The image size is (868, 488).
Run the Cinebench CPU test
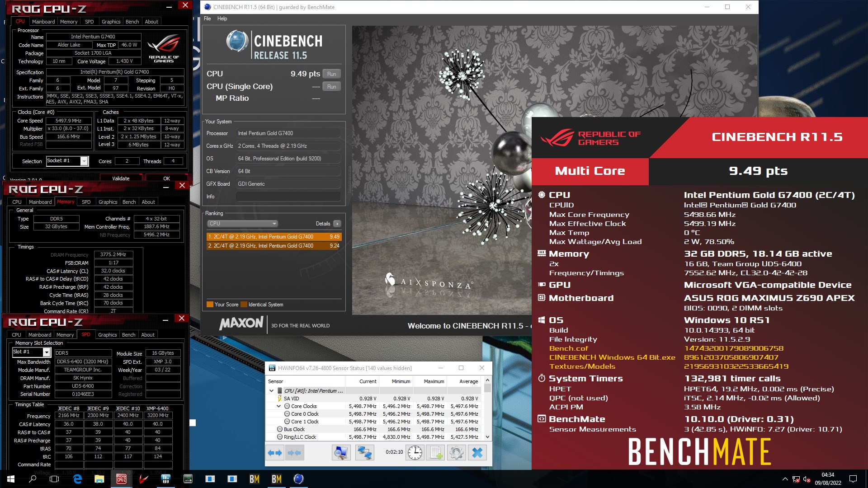(331, 74)
